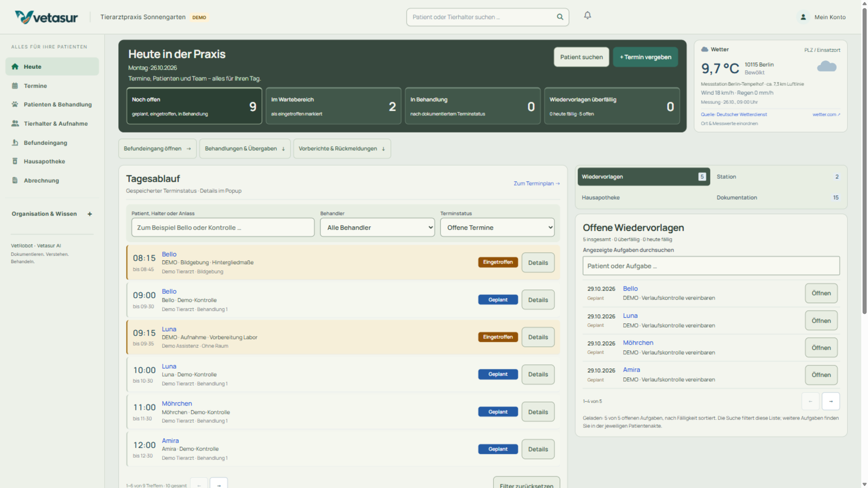Click PLZ / Einsatzort in weather card

[x=822, y=50]
